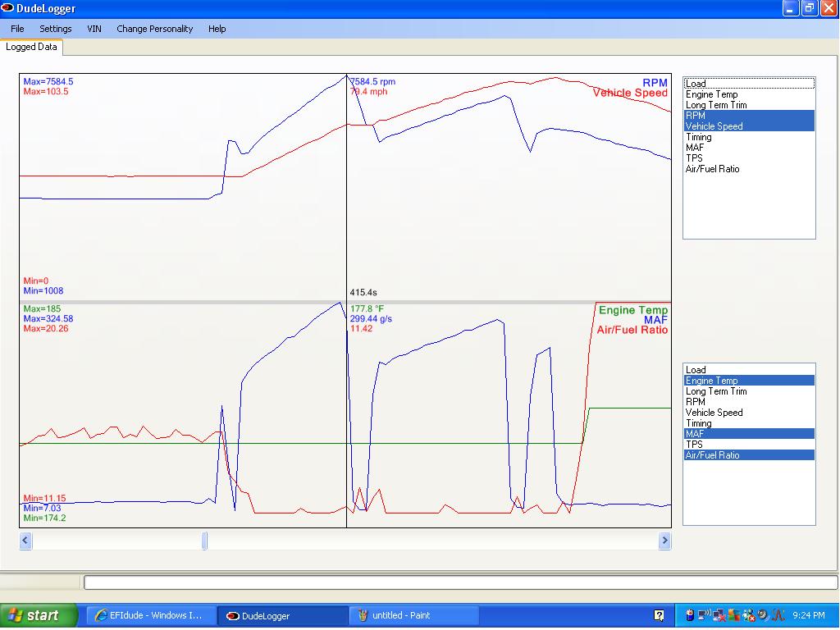Open the Help menu
Image resolution: width=840 pixels, height=630 pixels.
(217, 29)
